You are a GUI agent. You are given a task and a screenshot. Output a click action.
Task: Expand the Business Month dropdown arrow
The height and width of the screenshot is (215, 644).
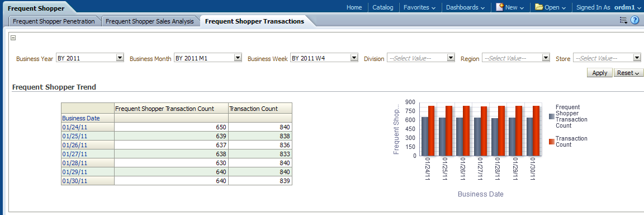click(238, 58)
